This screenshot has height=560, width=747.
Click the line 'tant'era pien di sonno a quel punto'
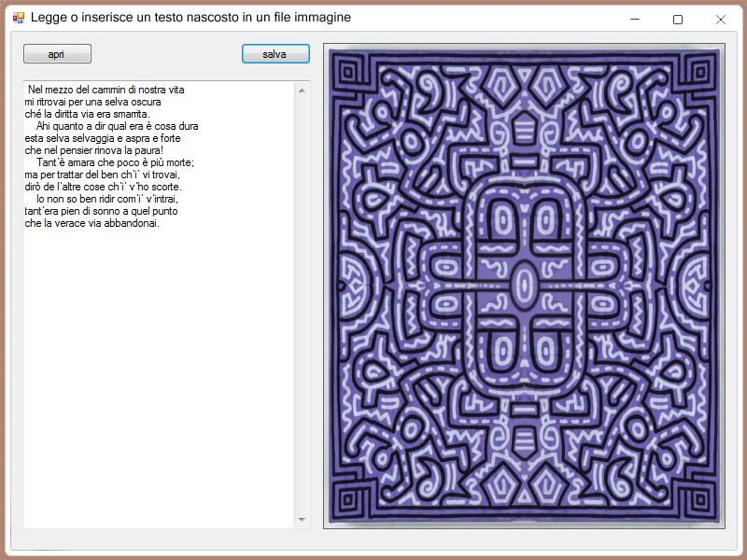tap(101, 211)
